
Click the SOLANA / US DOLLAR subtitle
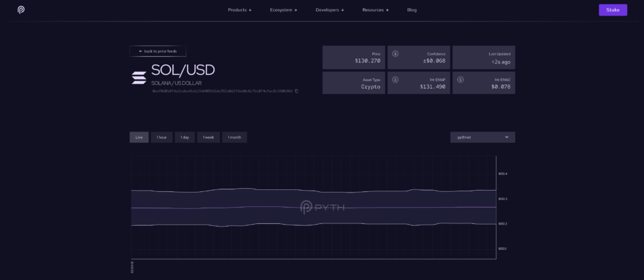[176, 83]
